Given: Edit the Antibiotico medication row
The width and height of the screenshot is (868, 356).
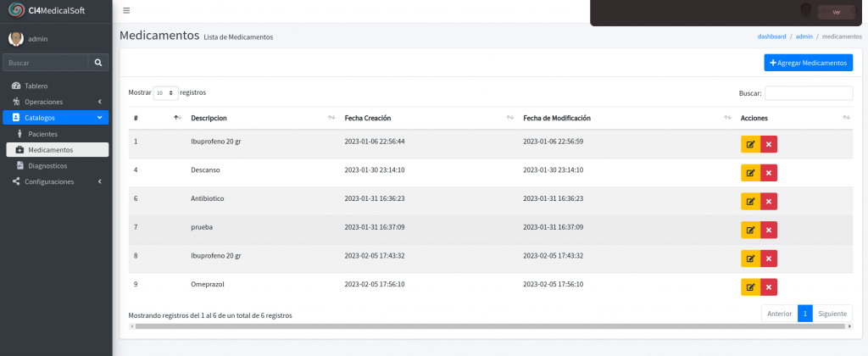Looking at the screenshot, I should [750, 201].
